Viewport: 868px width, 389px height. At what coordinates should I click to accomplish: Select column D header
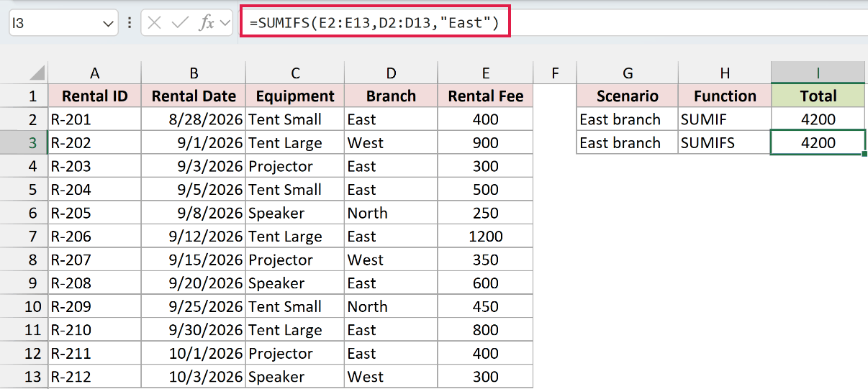(391, 73)
